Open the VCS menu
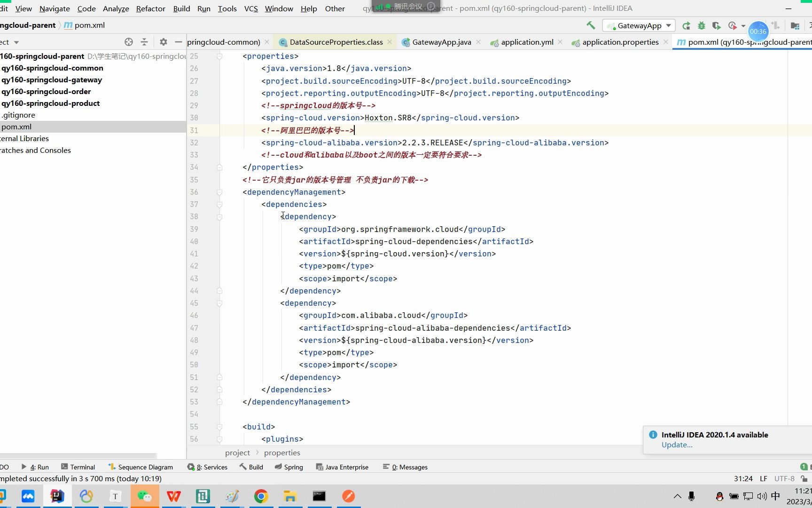Viewport: 812px width, 508px height. [251, 8]
